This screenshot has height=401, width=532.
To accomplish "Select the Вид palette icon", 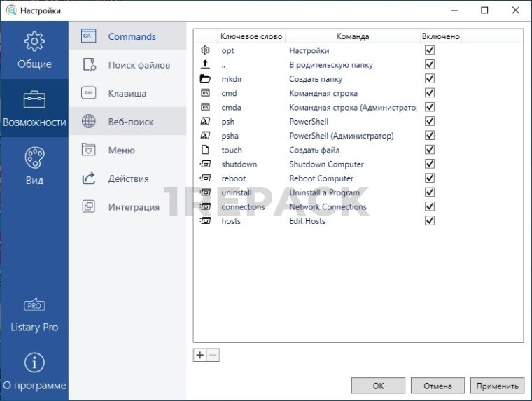I will [34, 157].
